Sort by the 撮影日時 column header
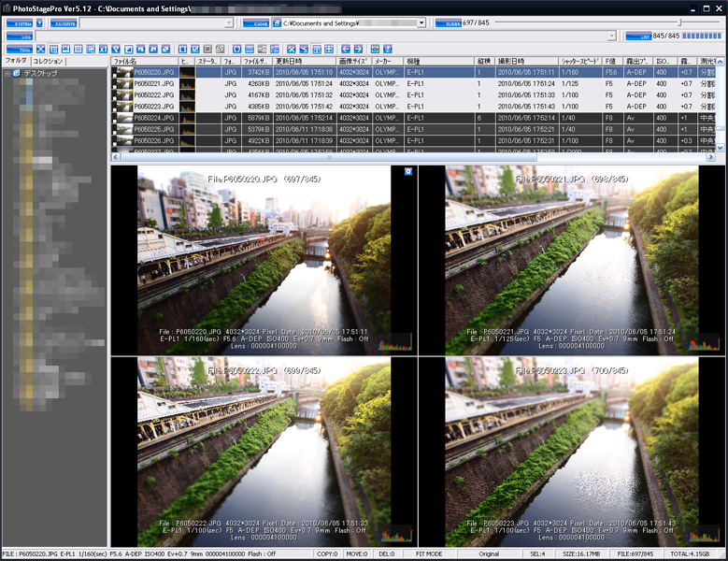The width and height of the screenshot is (728, 561). pos(527,62)
